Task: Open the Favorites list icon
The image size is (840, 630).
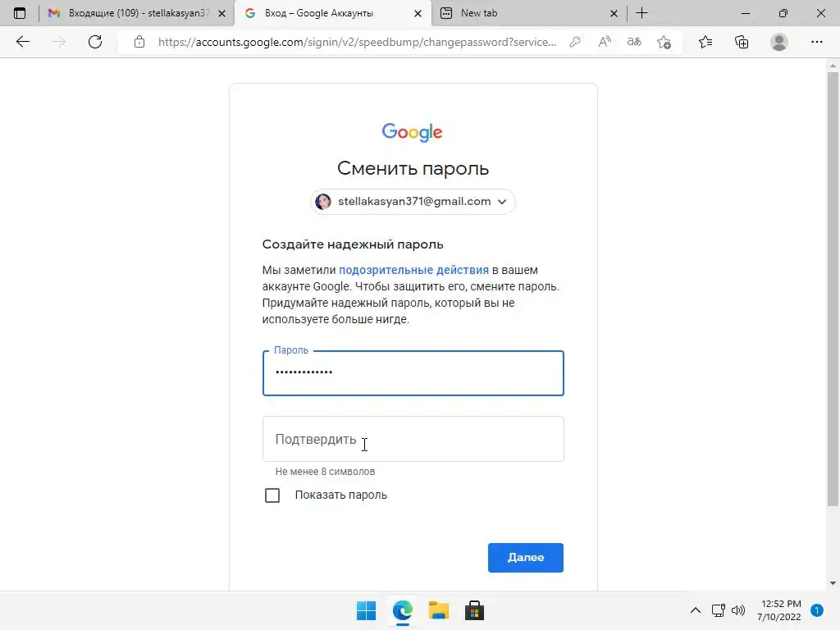Action: click(705, 42)
